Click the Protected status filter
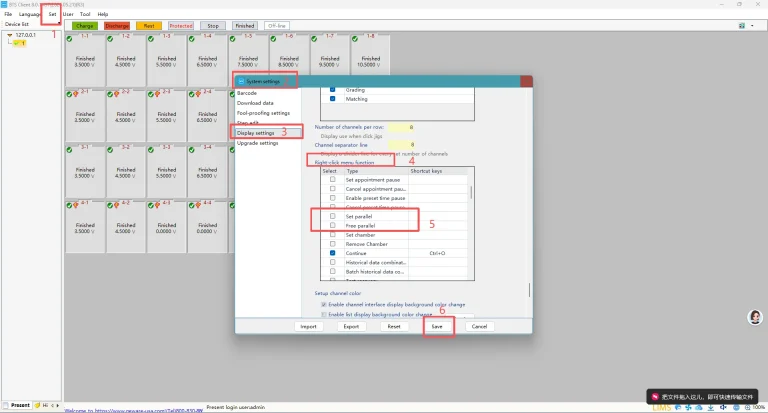Viewport: 768px width, 413px height. pyautogui.click(x=181, y=25)
